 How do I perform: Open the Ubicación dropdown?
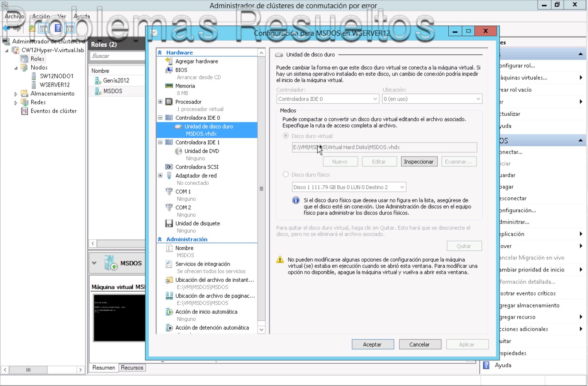[x=432, y=99]
